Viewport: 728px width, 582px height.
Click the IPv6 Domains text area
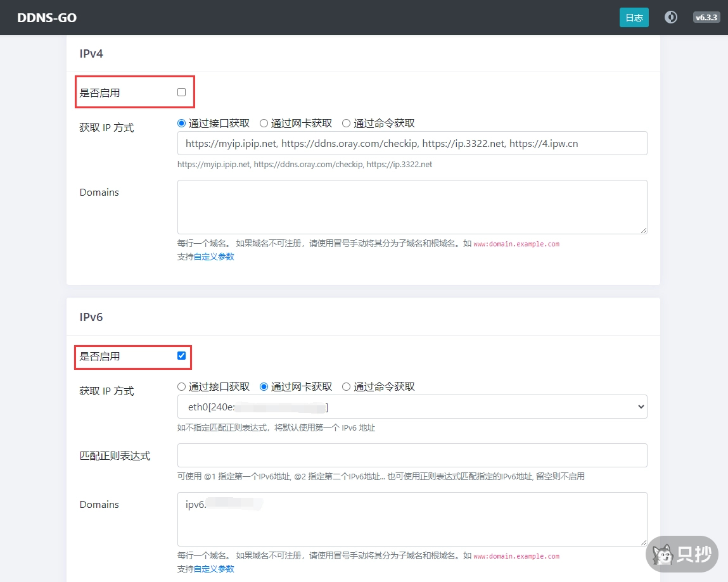click(x=412, y=519)
